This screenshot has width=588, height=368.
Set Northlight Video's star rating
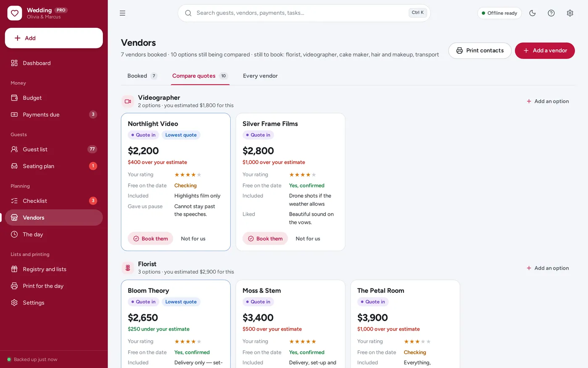188,175
